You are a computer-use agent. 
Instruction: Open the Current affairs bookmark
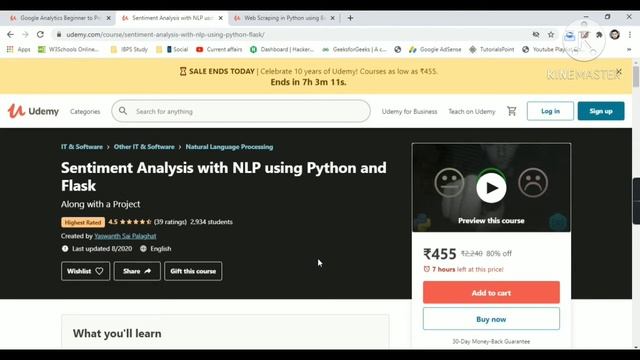tap(219, 49)
